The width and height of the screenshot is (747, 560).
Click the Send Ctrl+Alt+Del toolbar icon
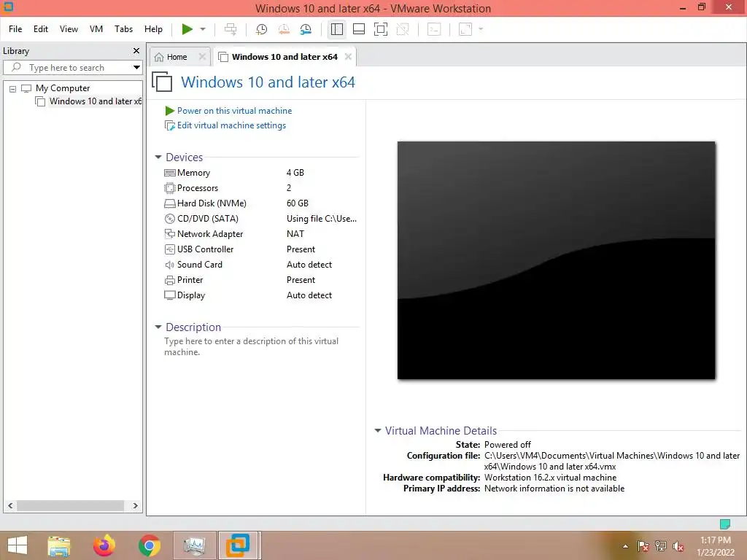(231, 29)
